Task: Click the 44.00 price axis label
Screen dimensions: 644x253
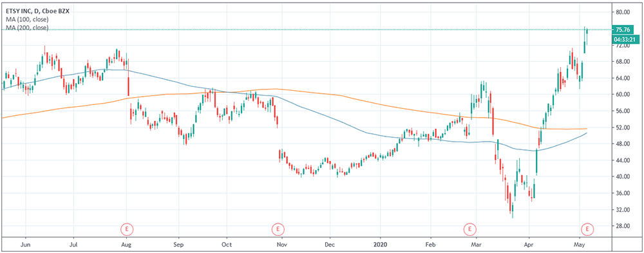Action: point(623,160)
